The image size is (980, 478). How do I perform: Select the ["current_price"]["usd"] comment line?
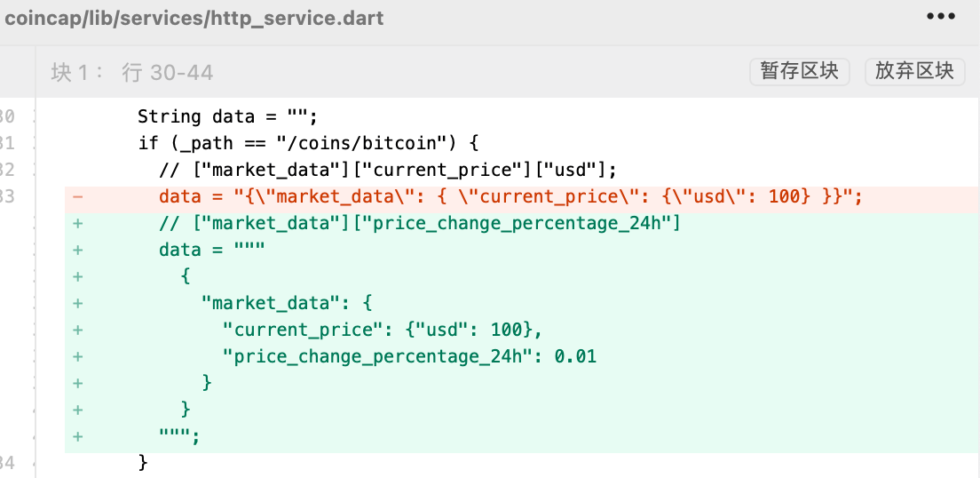pyautogui.click(x=388, y=170)
